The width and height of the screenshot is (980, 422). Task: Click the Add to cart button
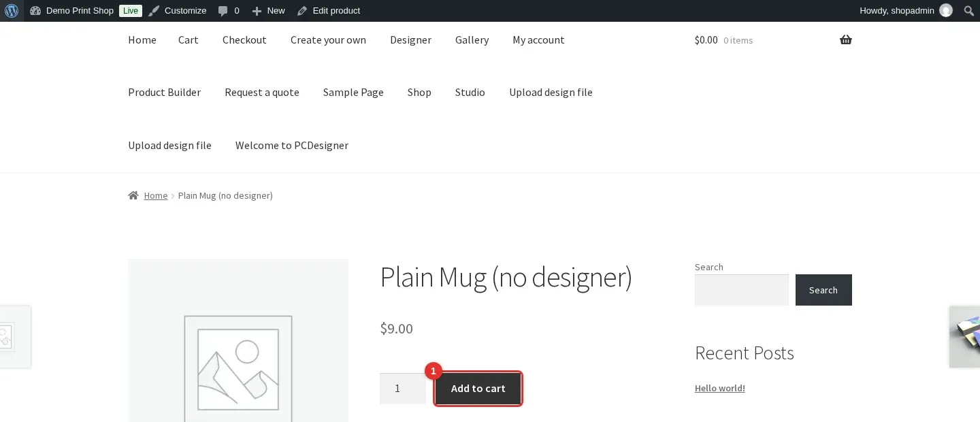tap(478, 389)
